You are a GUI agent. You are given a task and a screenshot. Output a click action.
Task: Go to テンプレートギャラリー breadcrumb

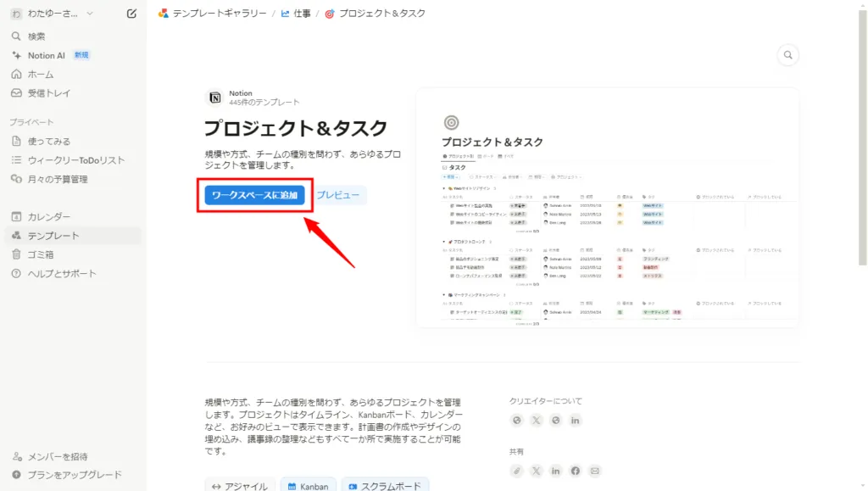click(x=213, y=14)
